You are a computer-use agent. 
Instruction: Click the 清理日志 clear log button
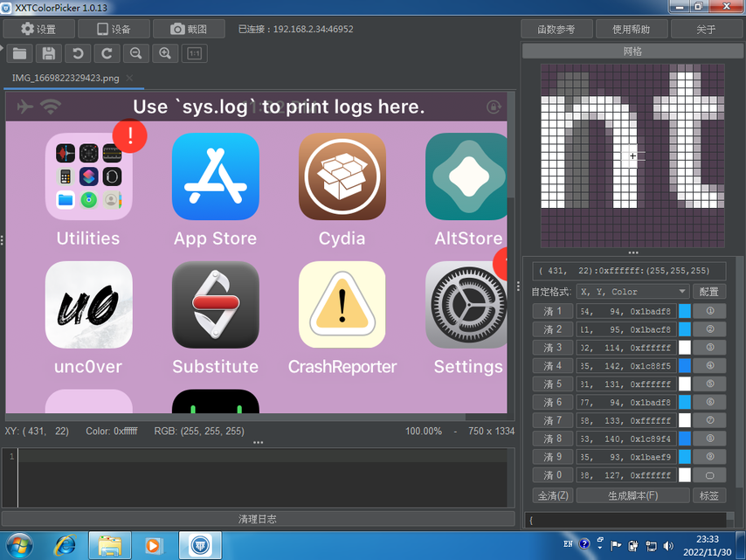[258, 519]
